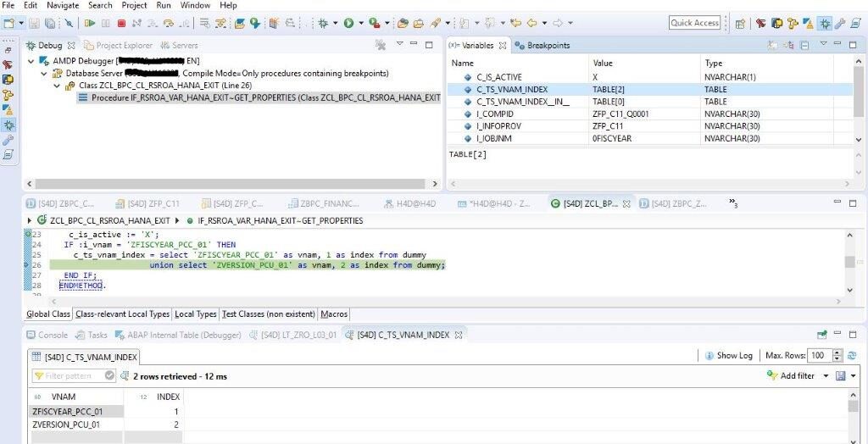Open the Run menu

(163, 5)
